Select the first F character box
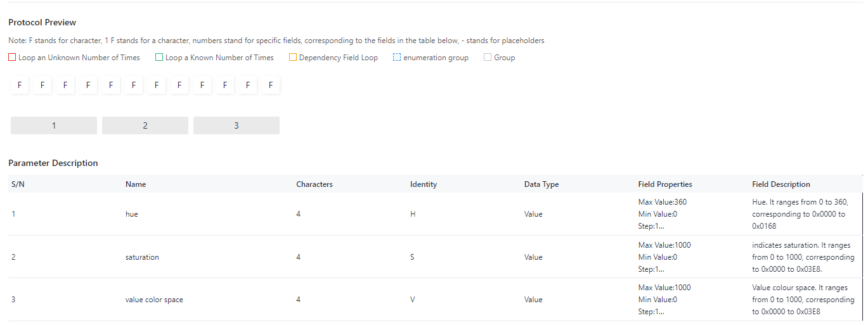The width and height of the screenshot is (868, 325). [20, 85]
